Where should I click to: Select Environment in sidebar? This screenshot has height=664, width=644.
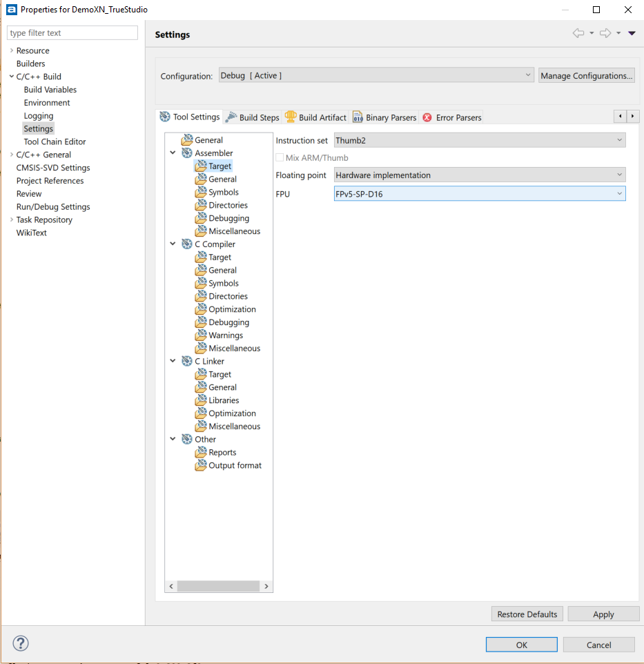46,102
